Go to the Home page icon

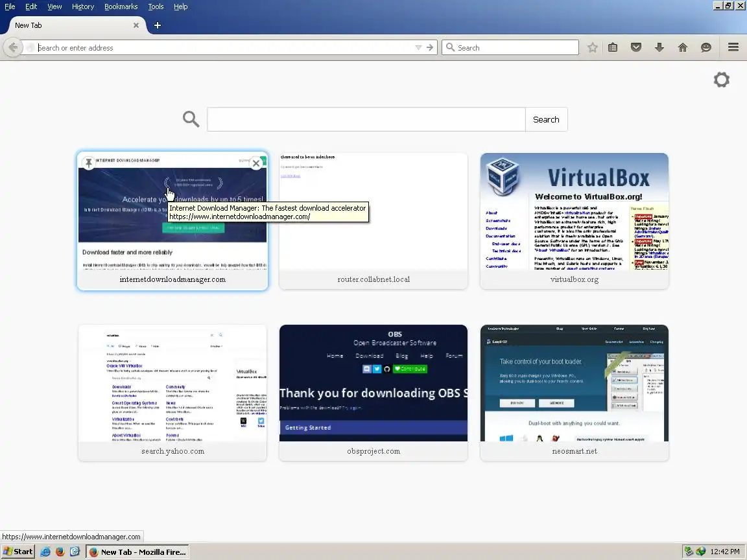tap(683, 47)
